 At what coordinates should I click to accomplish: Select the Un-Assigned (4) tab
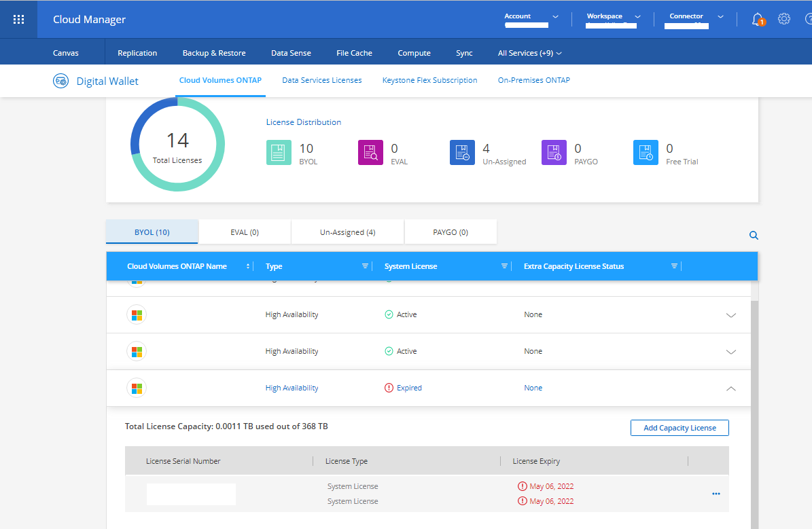point(347,232)
